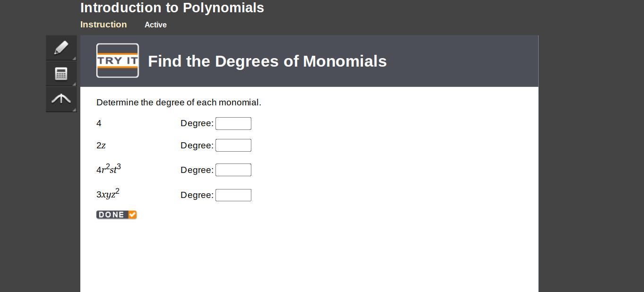This screenshot has height=292, width=644.
Task: Select the Degree input for 4r²st³
Action: [233, 170]
